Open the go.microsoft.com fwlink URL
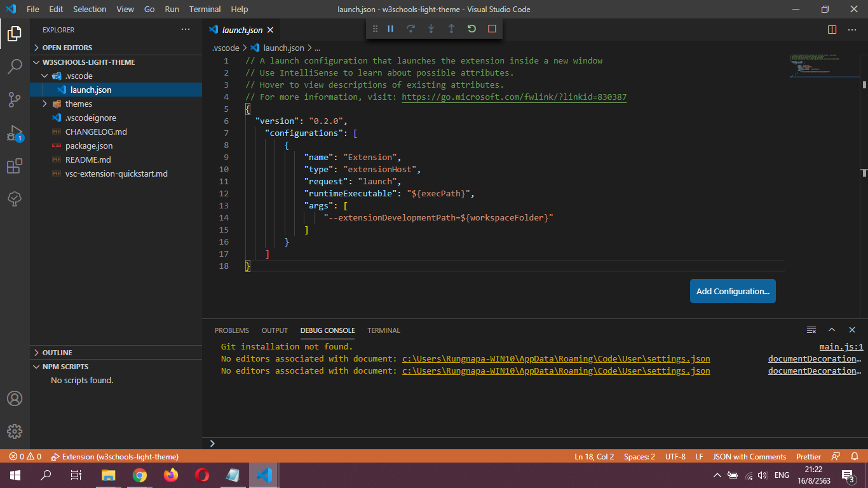 514,97
